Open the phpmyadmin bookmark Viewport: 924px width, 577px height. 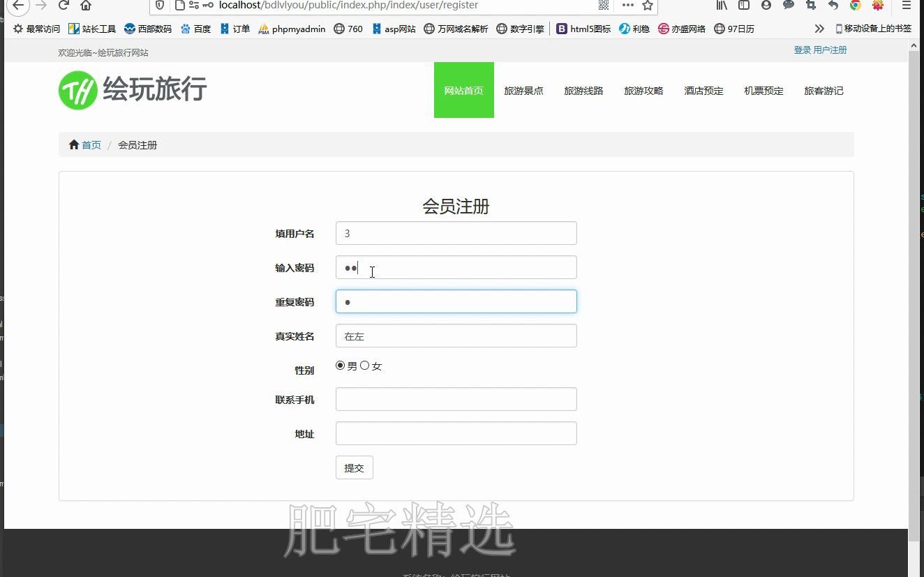[x=292, y=29]
